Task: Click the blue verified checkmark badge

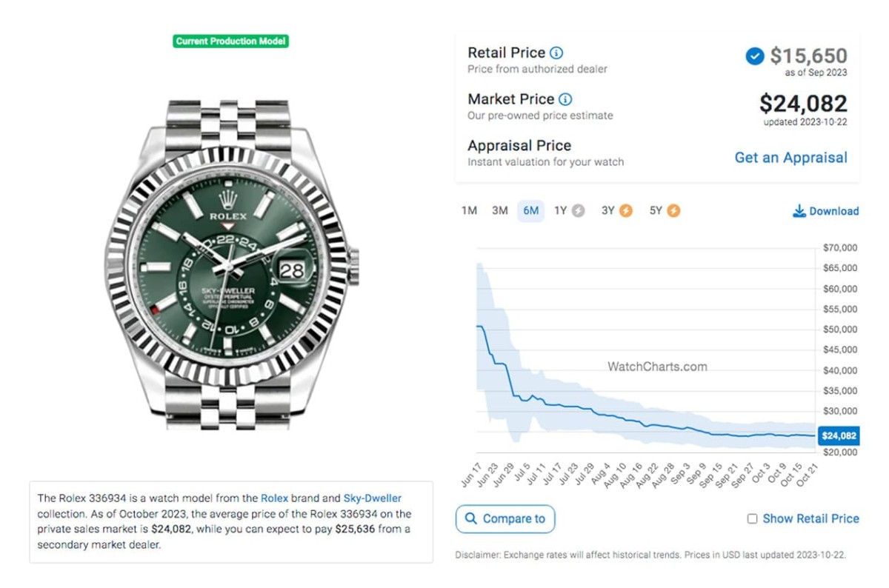Action: click(x=755, y=56)
